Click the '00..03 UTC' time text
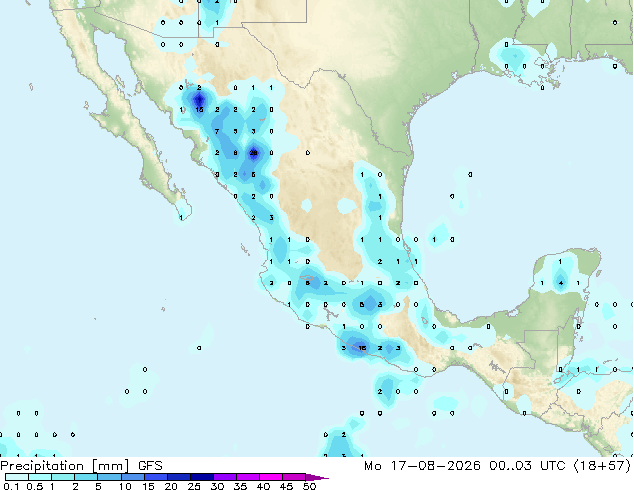The height and width of the screenshot is (490, 634). tap(527, 466)
